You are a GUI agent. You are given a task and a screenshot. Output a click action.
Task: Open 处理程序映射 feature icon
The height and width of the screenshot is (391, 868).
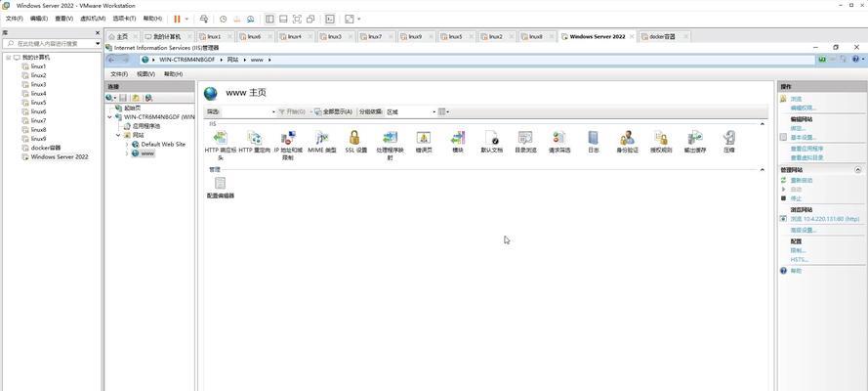[x=390, y=138]
